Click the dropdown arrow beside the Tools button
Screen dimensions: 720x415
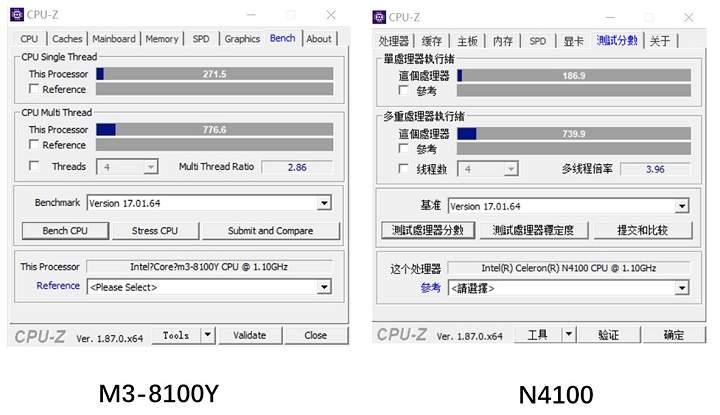(x=208, y=336)
